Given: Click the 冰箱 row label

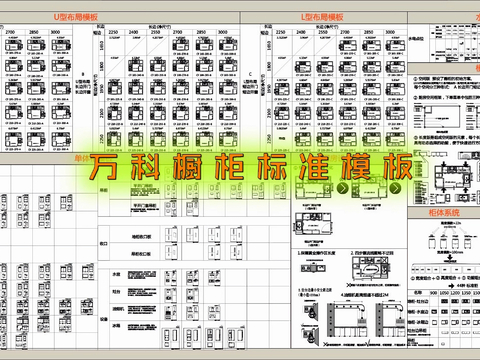Looking at the screenshot, I should click(116, 326).
